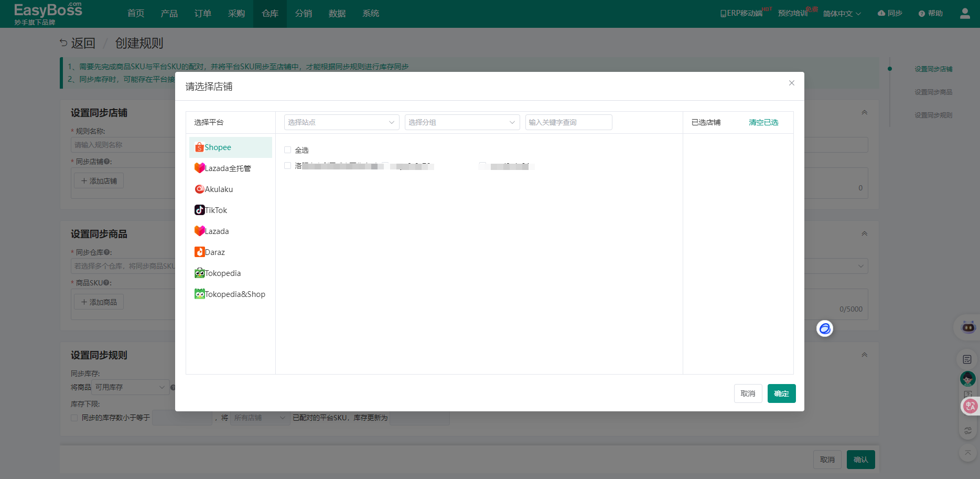Collapse the 设置同步店铺 section chevron
Image resolution: width=980 pixels, height=479 pixels.
point(865,113)
